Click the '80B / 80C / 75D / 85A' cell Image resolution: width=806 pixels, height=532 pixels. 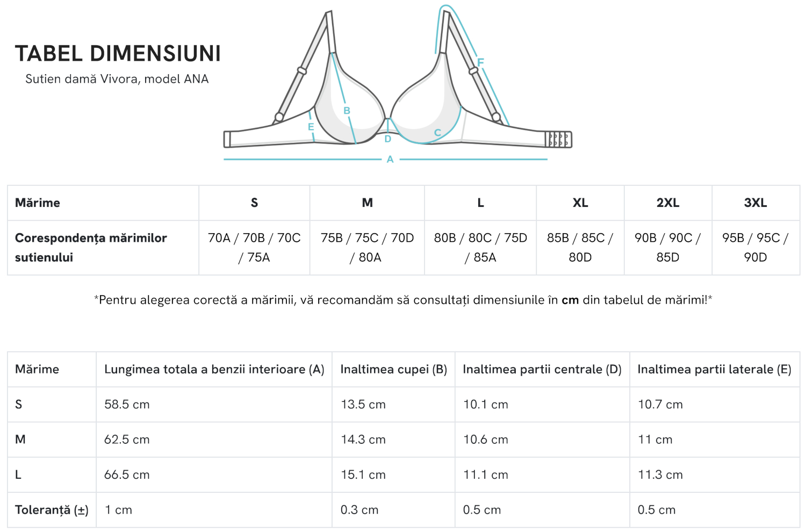coord(480,248)
